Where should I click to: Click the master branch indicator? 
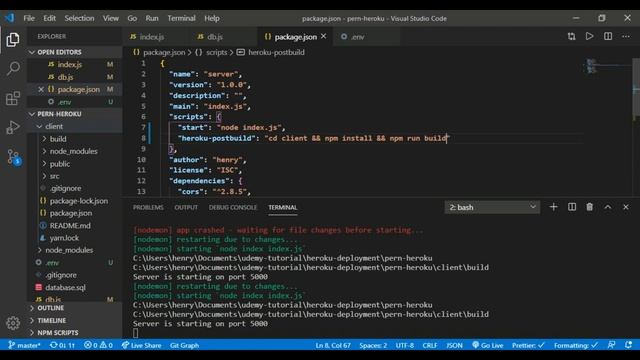(x=24, y=345)
